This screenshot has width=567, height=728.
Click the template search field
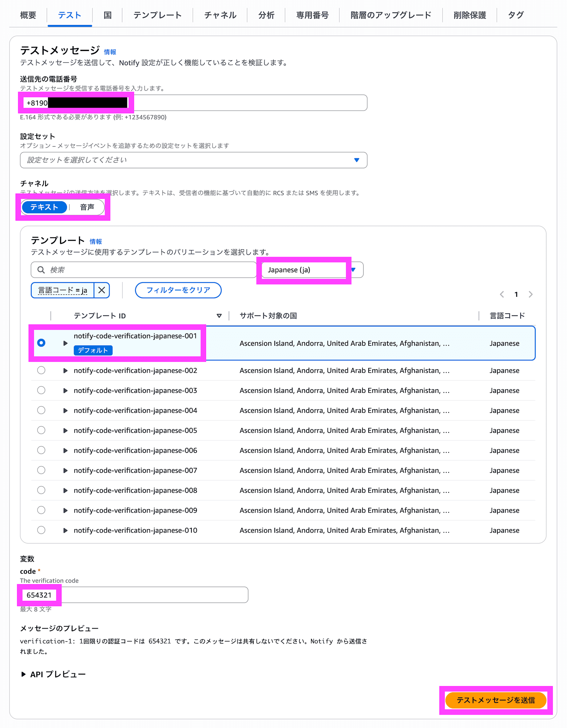click(144, 270)
